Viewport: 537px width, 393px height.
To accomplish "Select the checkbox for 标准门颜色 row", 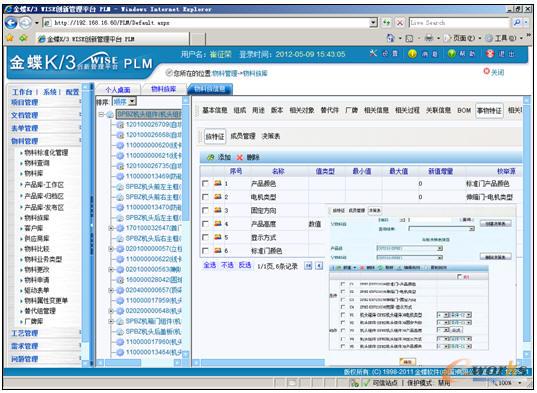I will (x=205, y=251).
